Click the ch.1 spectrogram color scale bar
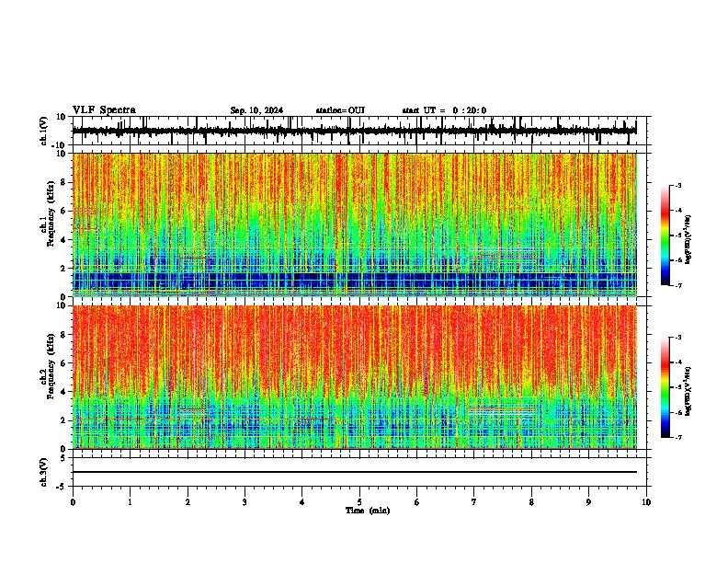The width and height of the screenshot is (728, 563). click(x=665, y=236)
